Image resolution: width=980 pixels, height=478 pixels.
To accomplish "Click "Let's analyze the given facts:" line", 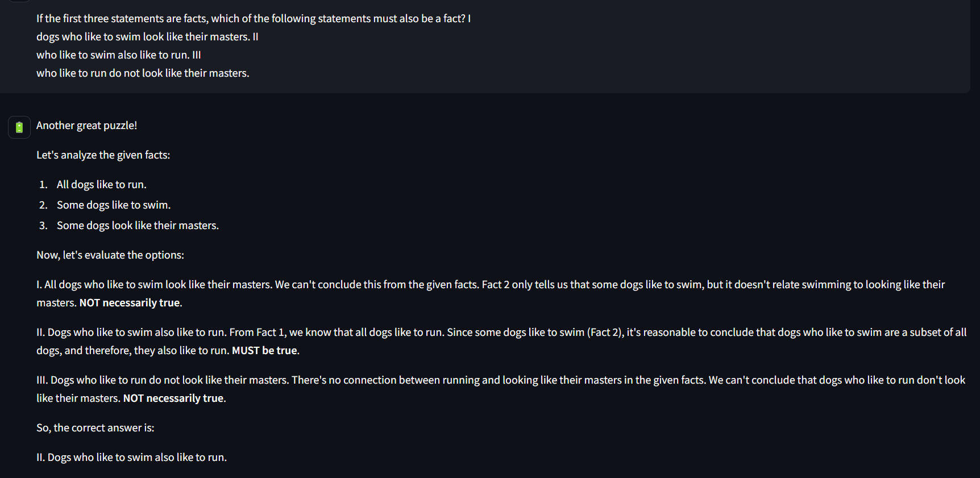I will pyautogui.click(x=103, y=155).
